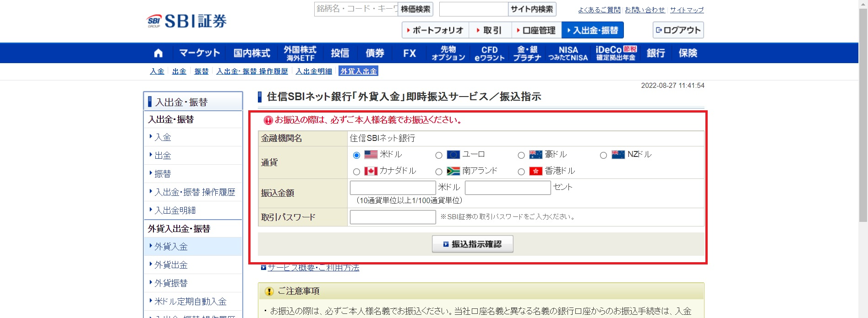The image size is (868, 318).
Task: Open サービス概要・ご利用方法 link
Action: pos(313,268)
